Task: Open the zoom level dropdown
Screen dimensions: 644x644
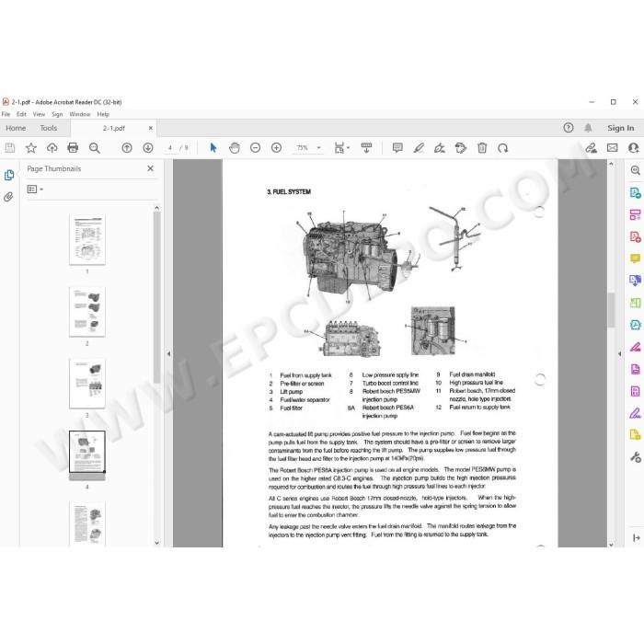Action: [318, 148]
